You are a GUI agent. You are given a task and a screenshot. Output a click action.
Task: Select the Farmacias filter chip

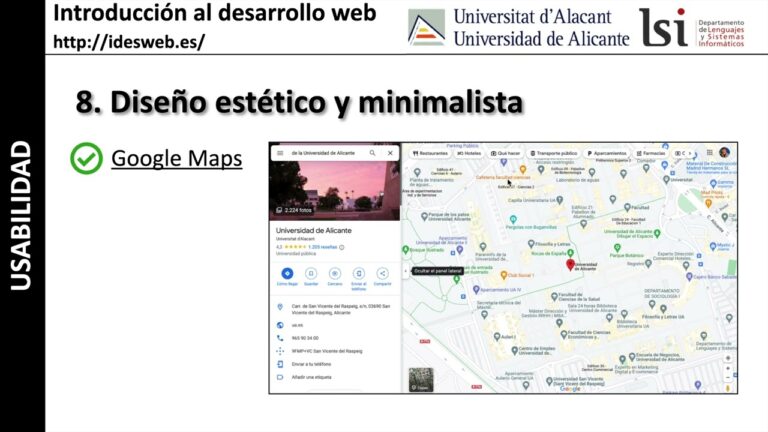(651, 153)
